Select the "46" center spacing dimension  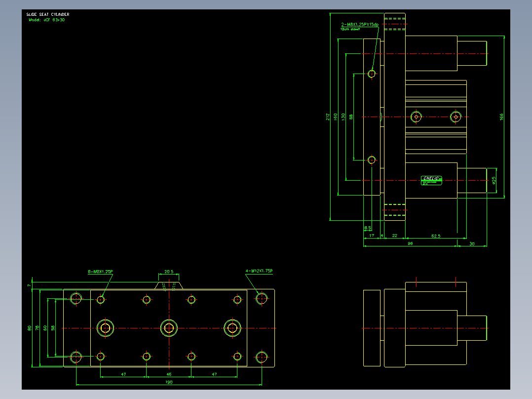pyautogui.click(x=169, y=374)
